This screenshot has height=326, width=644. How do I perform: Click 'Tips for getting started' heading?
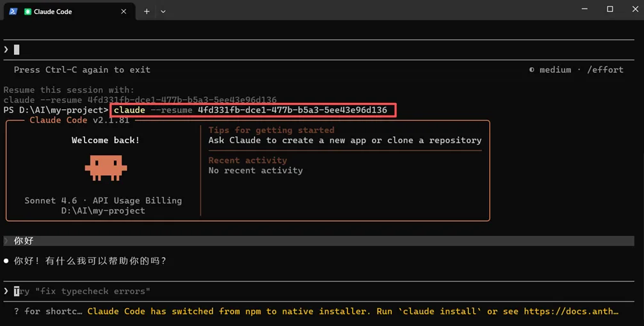271,130
